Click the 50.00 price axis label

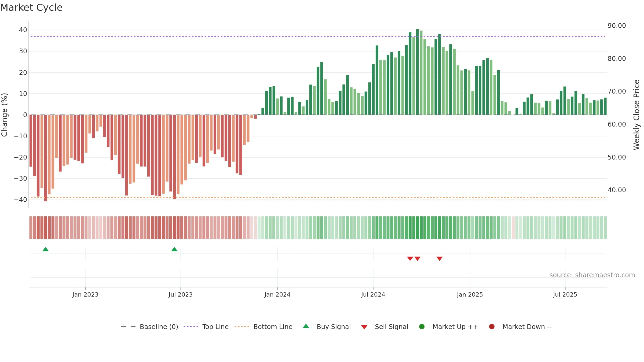(617, 157)
